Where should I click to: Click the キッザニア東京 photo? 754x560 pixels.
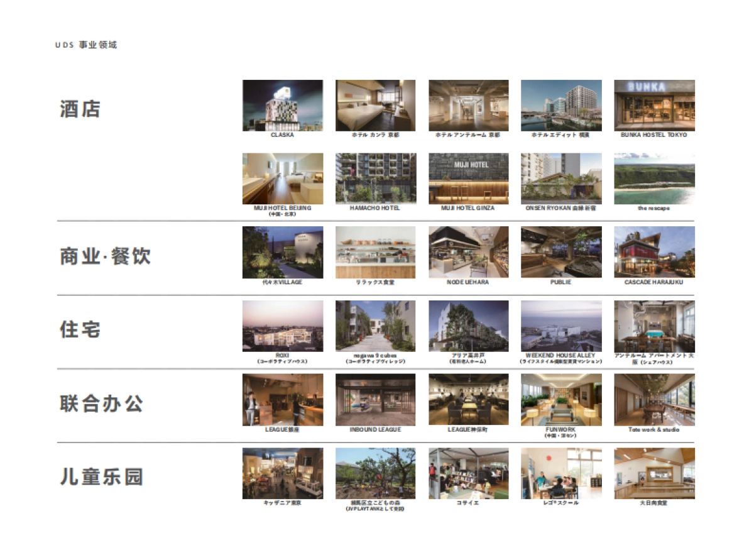pos(281,475)
